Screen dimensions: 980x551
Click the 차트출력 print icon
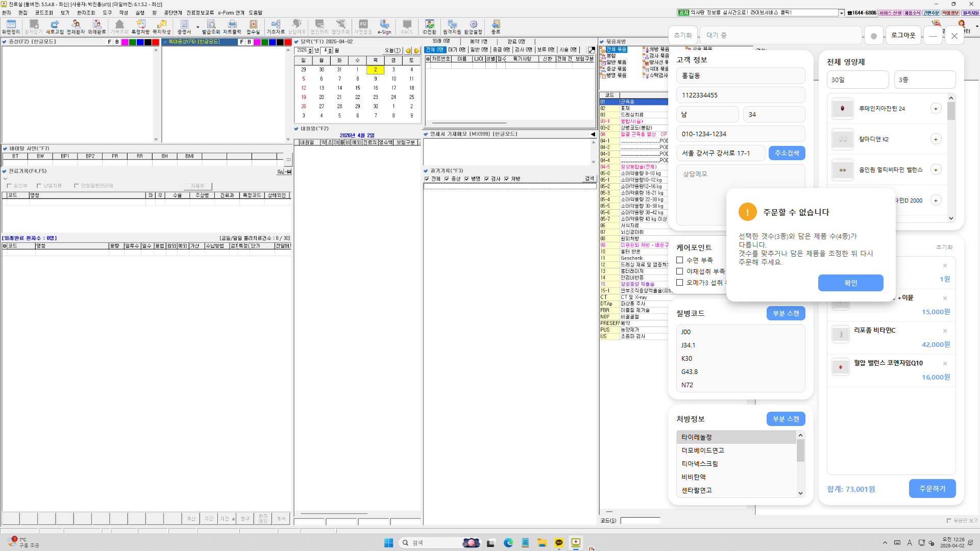tap(232, 27)
